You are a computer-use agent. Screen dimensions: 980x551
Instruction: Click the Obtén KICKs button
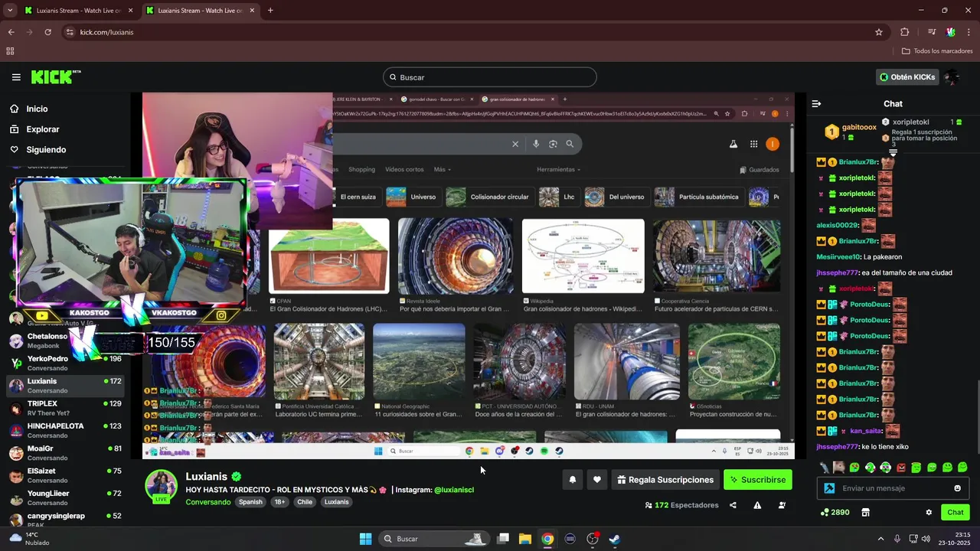pyautogui.click(x=907, y=77)
